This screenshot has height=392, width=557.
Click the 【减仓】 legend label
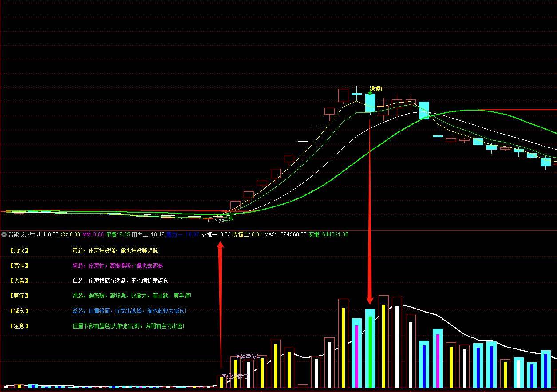pos(19,311)
